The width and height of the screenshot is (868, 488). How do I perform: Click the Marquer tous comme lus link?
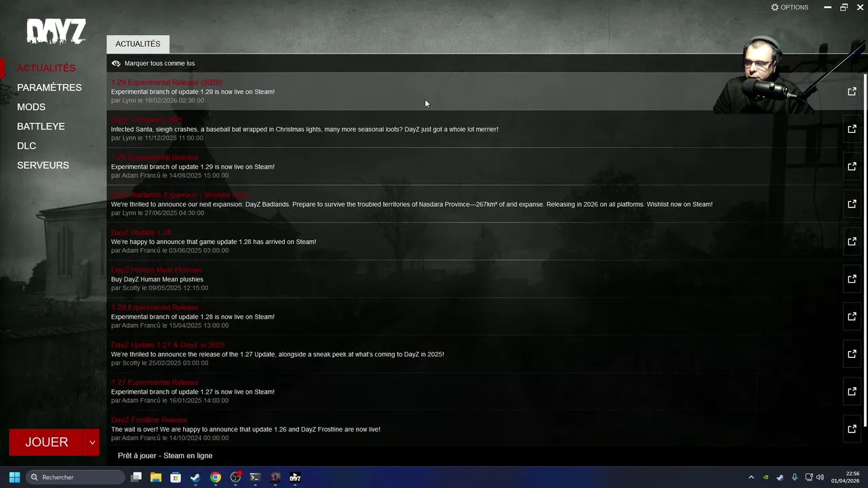coord(159,63)
